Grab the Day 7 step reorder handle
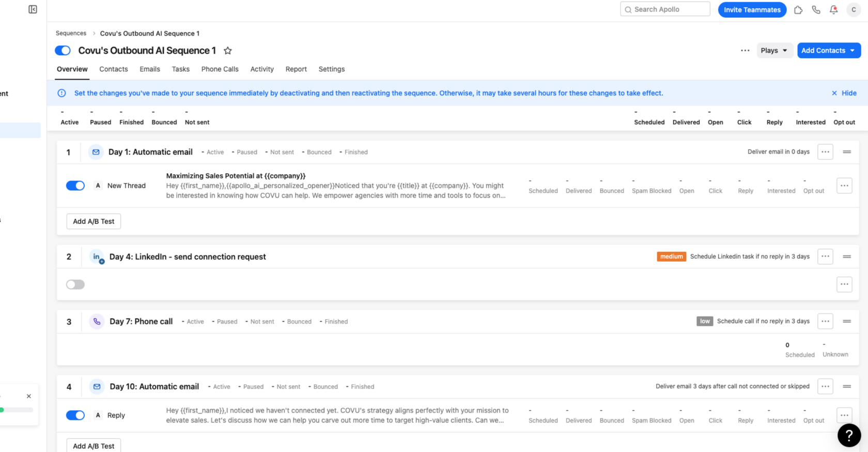Screen dimensions: 868x452 click(x=847, y=321)
